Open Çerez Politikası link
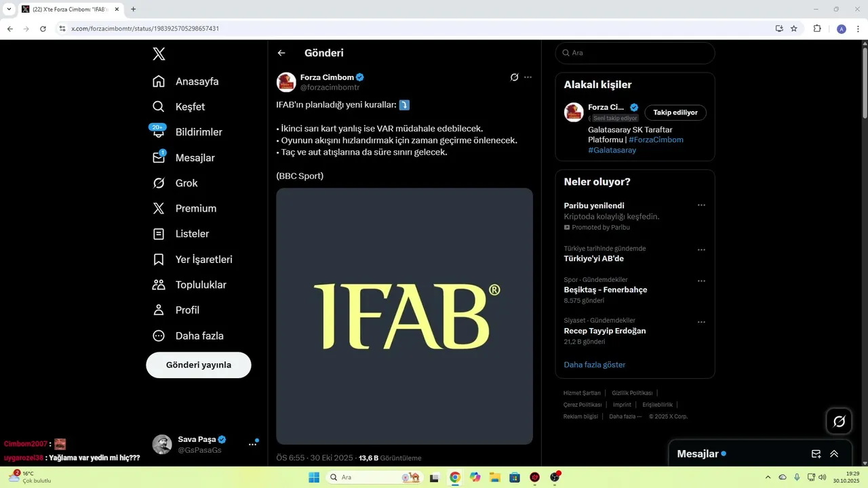This screenshot has height=488, width=868. pos(583,405)
